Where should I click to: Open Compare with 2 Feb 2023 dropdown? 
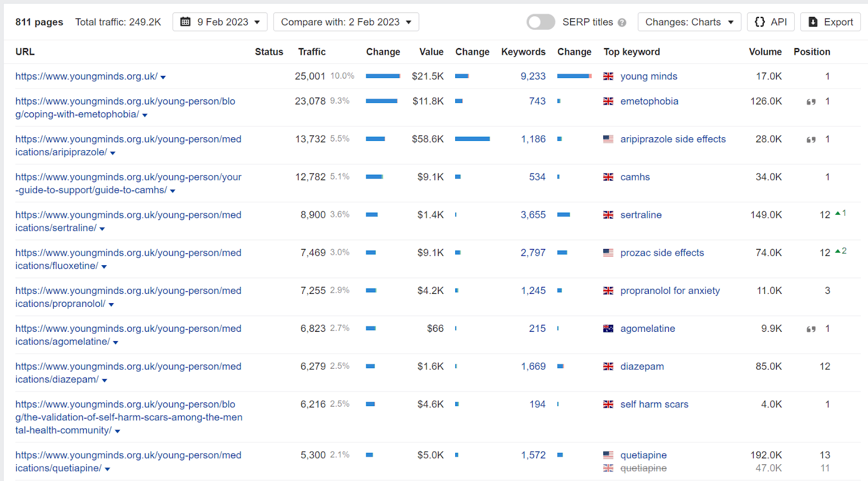pyautogui.click(x=346, y=22)
